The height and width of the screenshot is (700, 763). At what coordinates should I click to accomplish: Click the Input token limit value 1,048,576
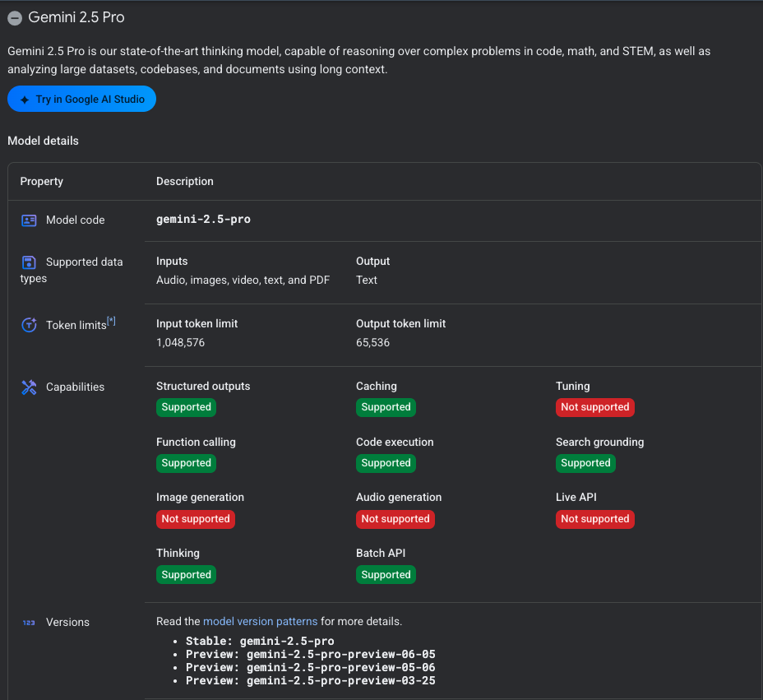point(181,342)
